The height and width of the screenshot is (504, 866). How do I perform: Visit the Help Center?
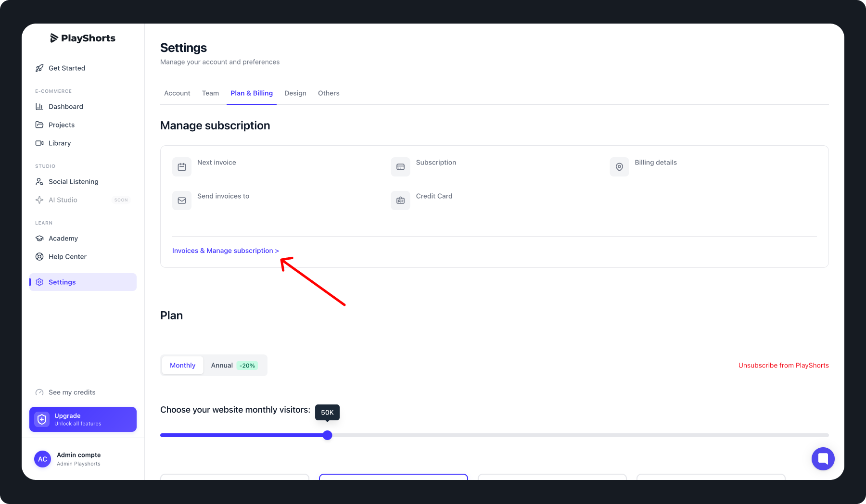[x=83, y=257]
